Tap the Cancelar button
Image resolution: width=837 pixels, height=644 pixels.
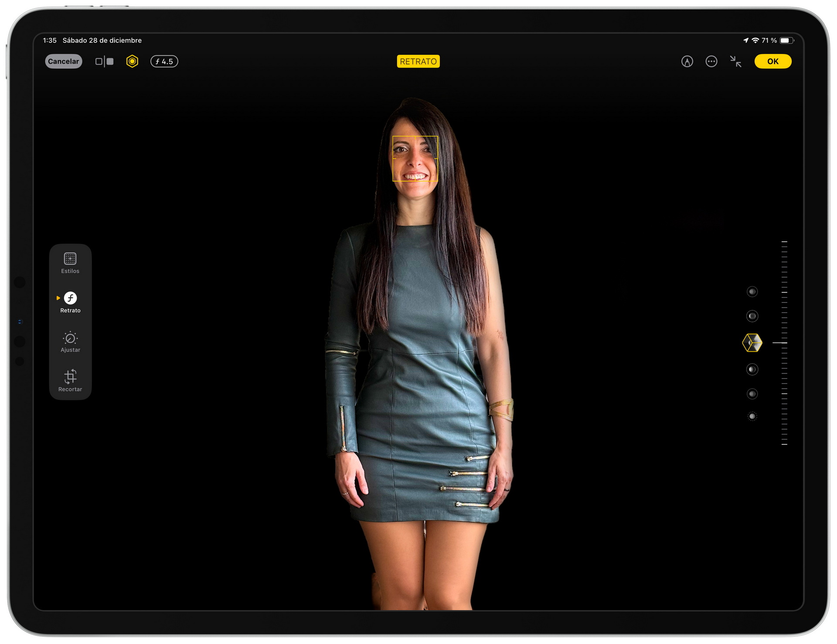pos(63,61)
